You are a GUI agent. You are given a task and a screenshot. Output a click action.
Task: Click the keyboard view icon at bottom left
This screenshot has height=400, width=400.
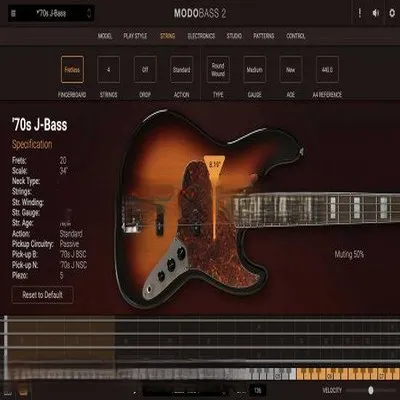tap(8, 392)
